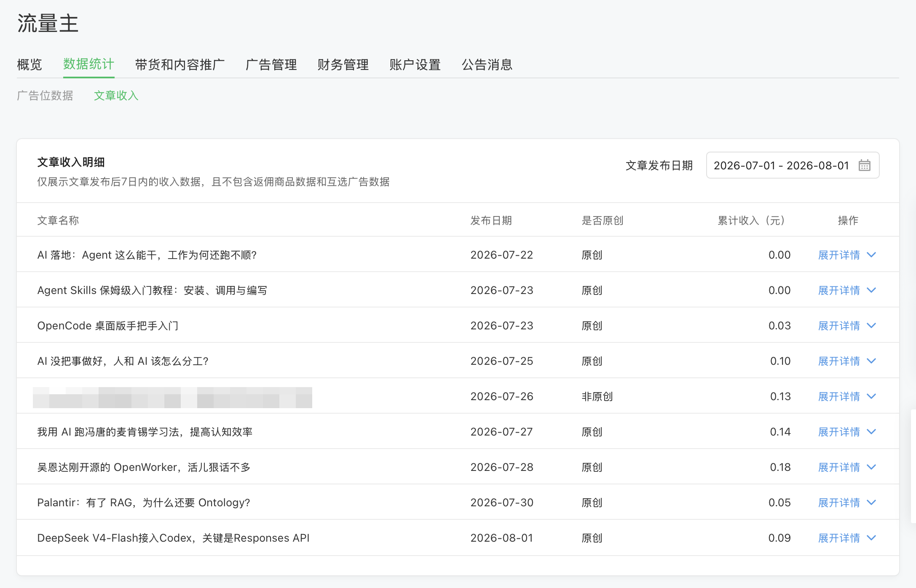This screenshot has height=588, width=916.
Task: Click the 文章收入明细 heading
Action: [x=71, y=162]
